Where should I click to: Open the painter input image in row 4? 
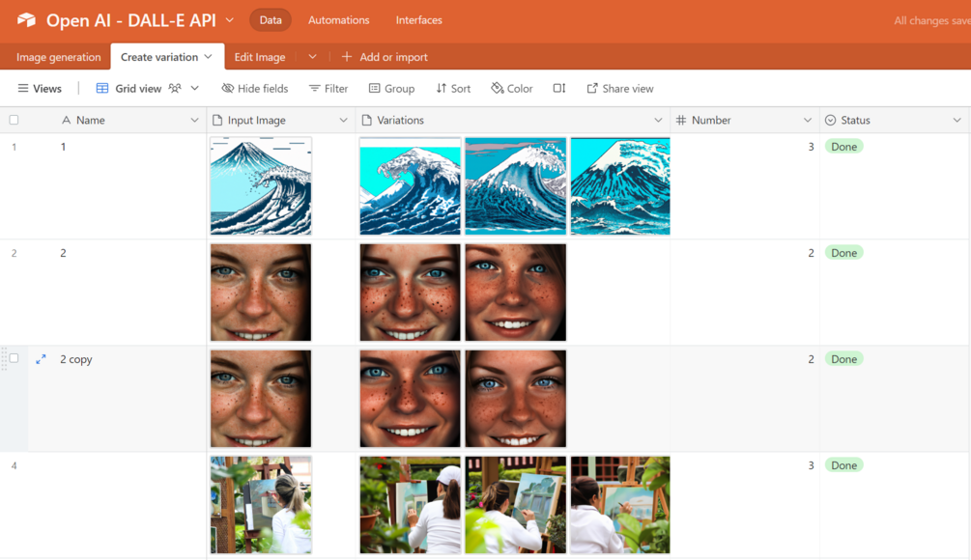tap(261, 505)
